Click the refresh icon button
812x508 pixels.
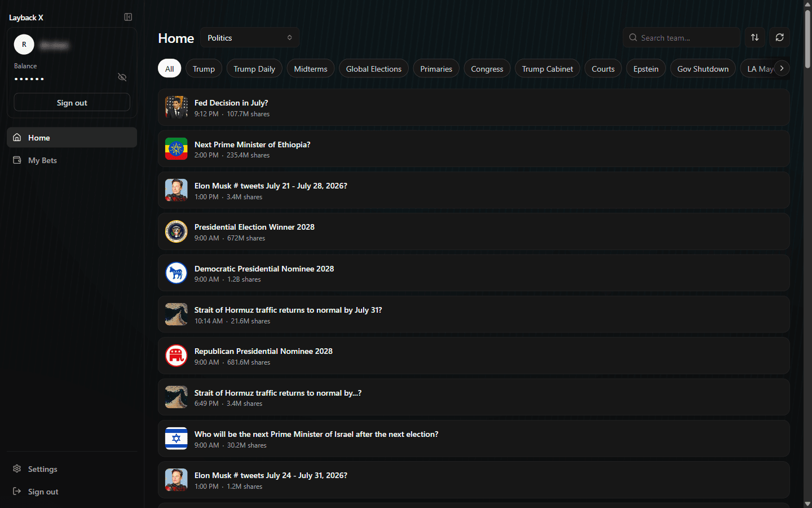click(x=779, y=37)
